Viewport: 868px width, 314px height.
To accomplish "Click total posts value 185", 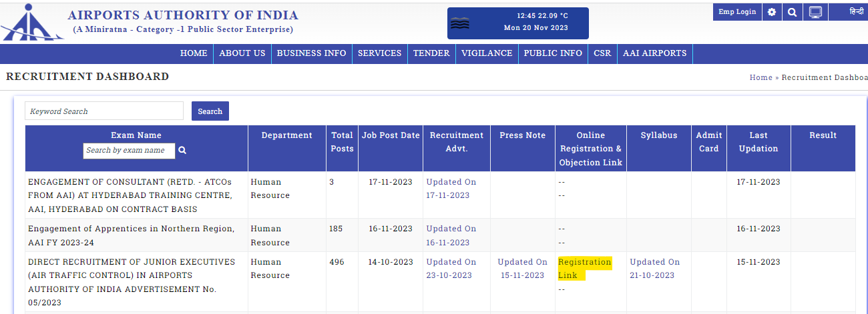I will [x=336, y=229].
